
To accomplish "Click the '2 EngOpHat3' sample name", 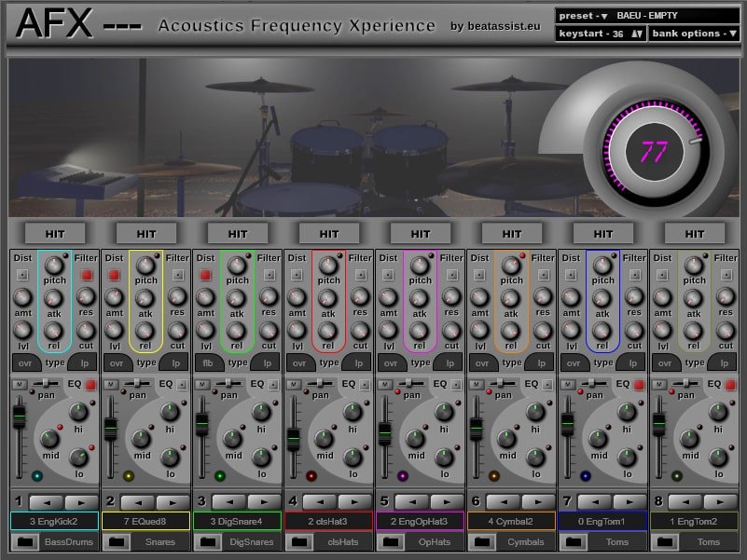I will tap(420, 522).
